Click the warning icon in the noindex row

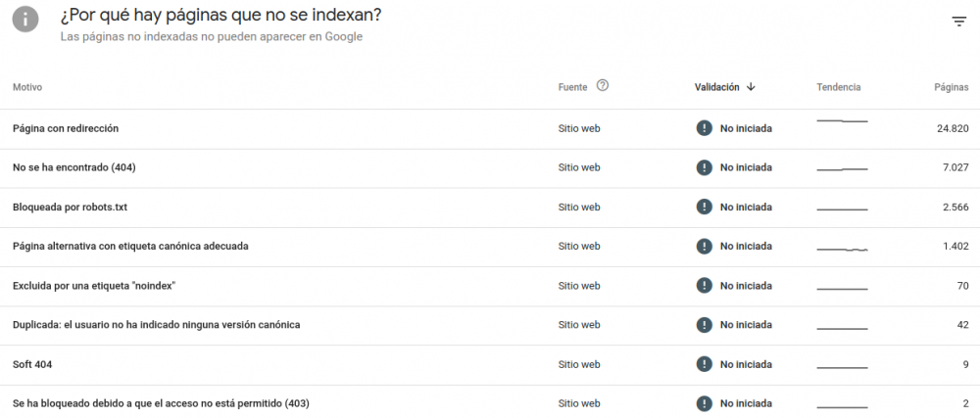(704, 285)
